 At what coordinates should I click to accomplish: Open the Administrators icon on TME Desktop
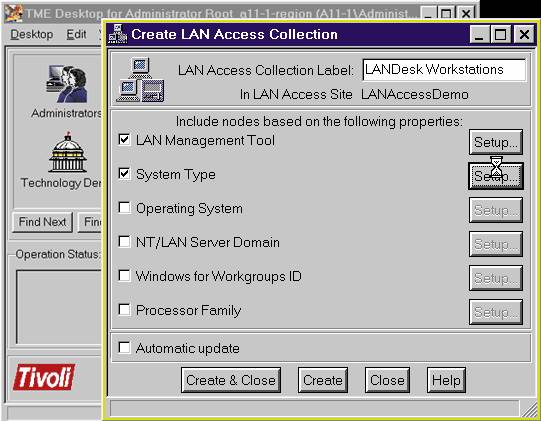[67, 84]
